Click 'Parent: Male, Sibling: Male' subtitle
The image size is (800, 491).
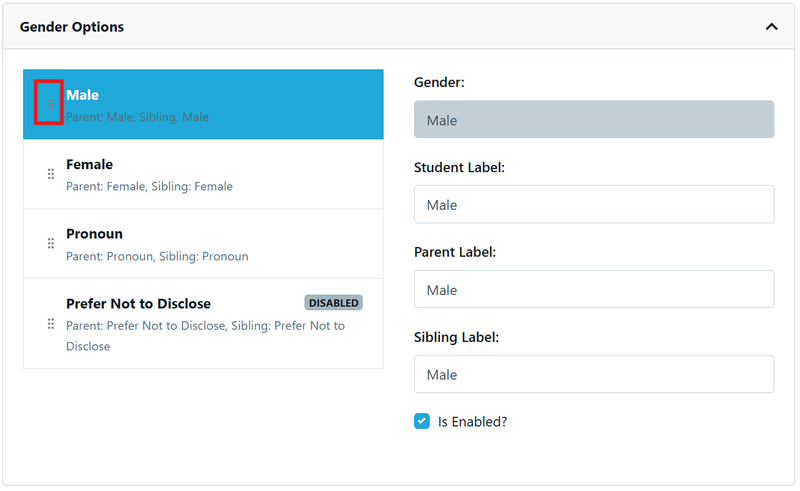(x=137, y=117)
